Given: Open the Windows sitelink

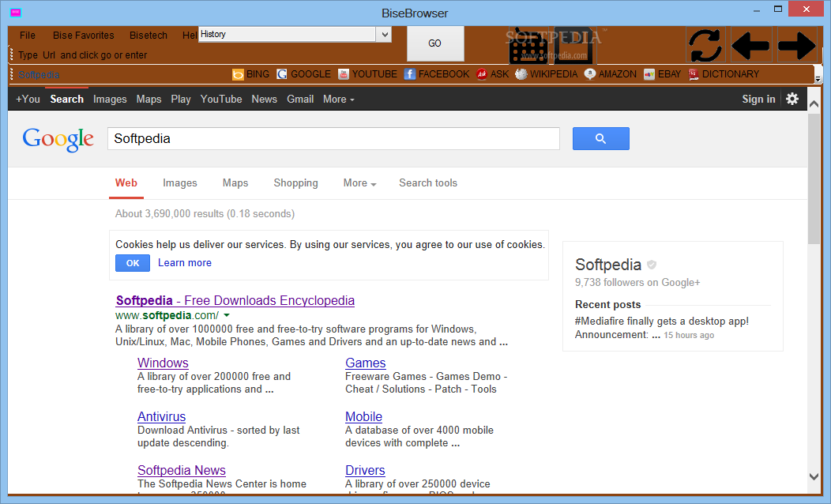Looking at the screenshot, I should pos(163,363).
